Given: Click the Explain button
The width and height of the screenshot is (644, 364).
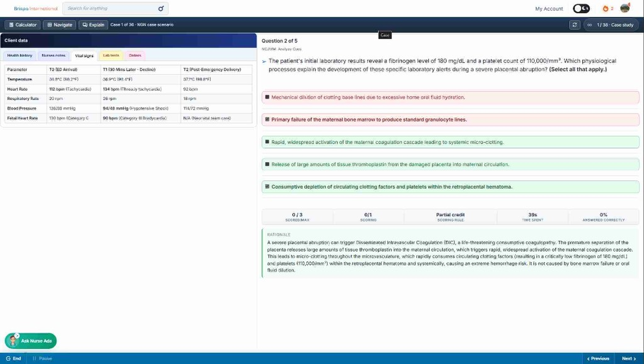Looking at the screenshot, I should pyautogui.click(x=93, y=25).
